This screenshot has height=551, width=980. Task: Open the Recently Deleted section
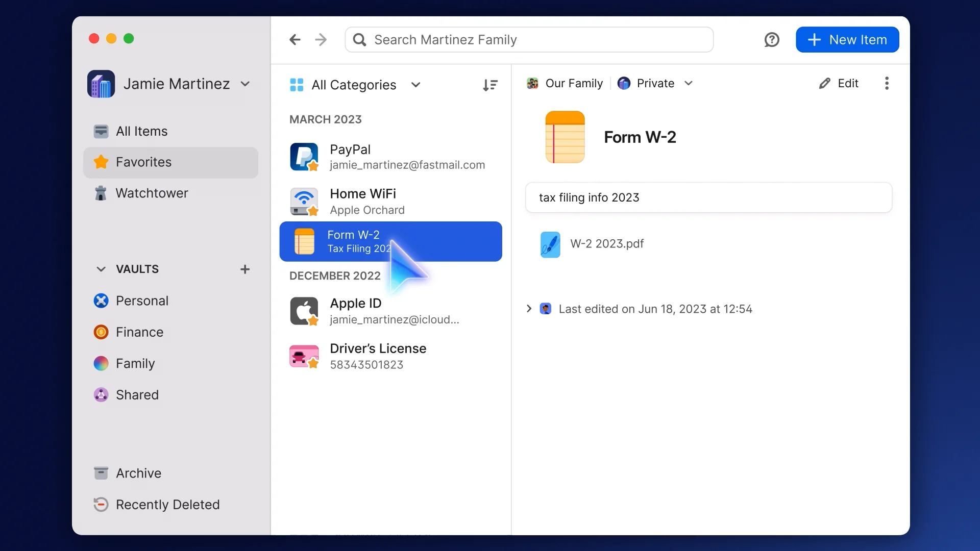click(x=167, y=505)
